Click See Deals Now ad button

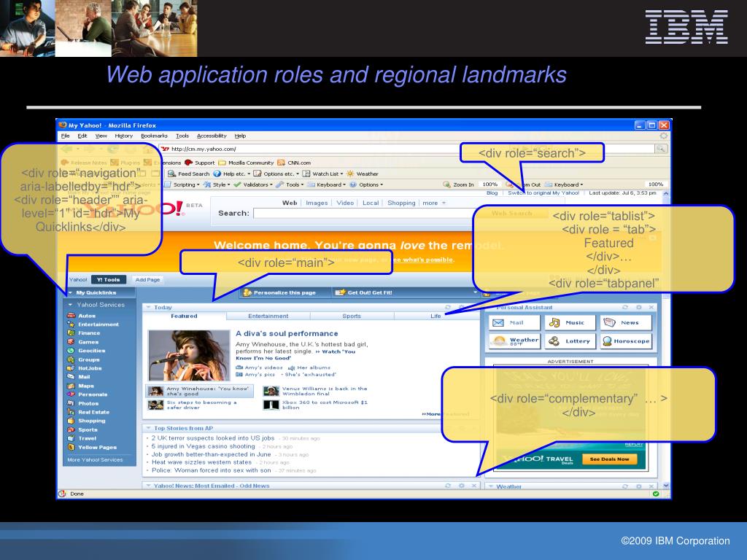[x=609, y=459]
